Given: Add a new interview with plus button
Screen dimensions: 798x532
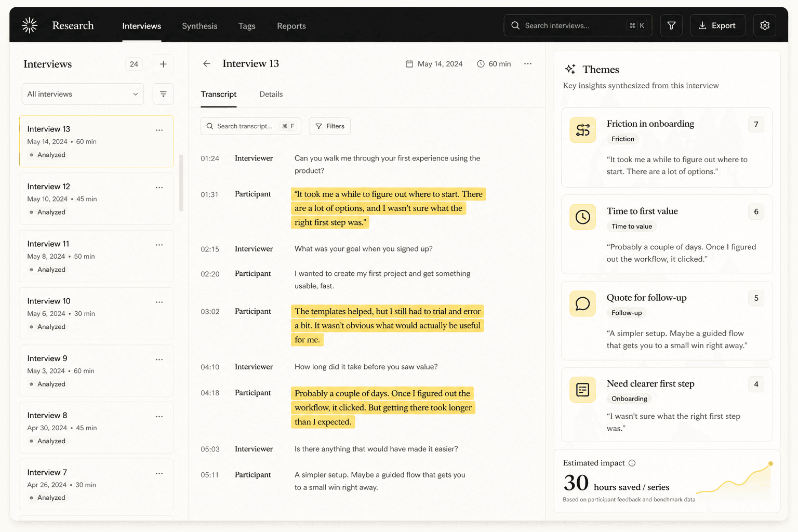Looking at the screenshot, I should coord(163,64).
